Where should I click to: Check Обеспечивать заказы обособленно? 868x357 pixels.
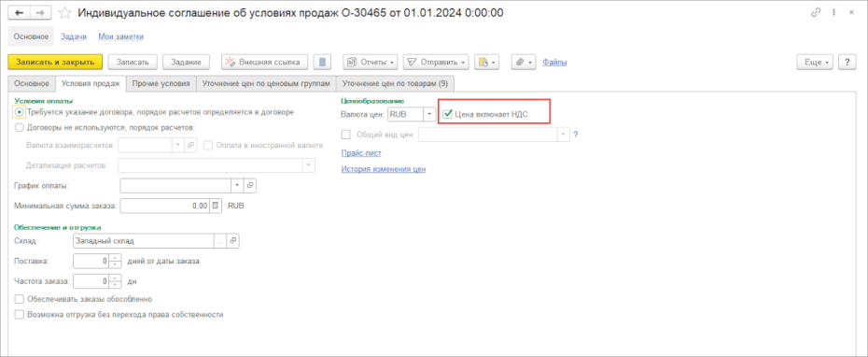coord(20,299)
